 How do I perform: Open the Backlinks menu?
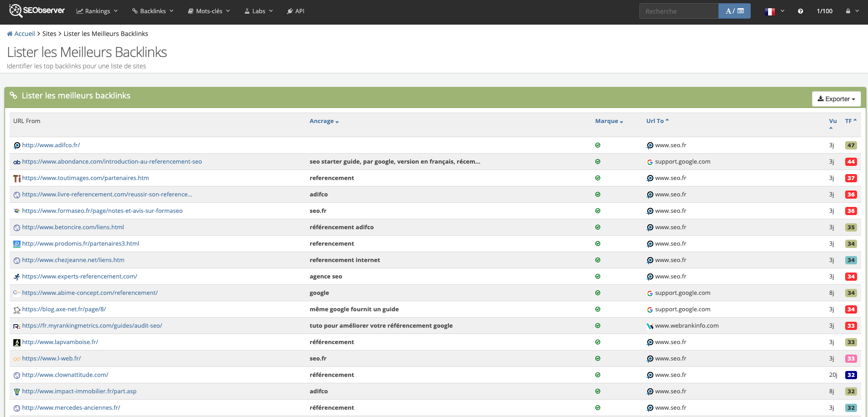[x=153, y=11]
